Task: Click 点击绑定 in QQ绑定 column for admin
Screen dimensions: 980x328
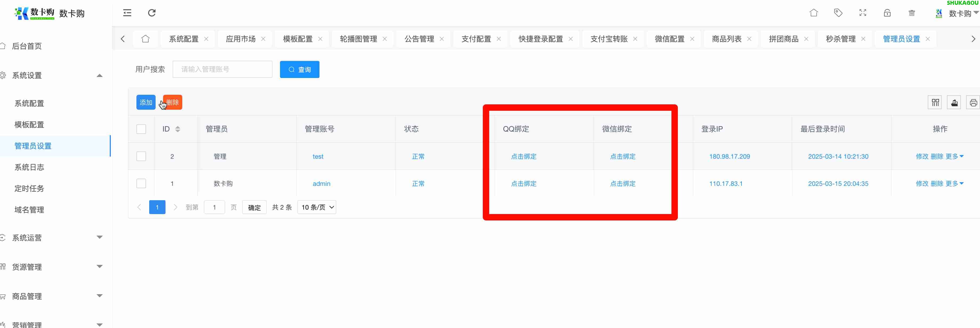Action: (524, 183)
